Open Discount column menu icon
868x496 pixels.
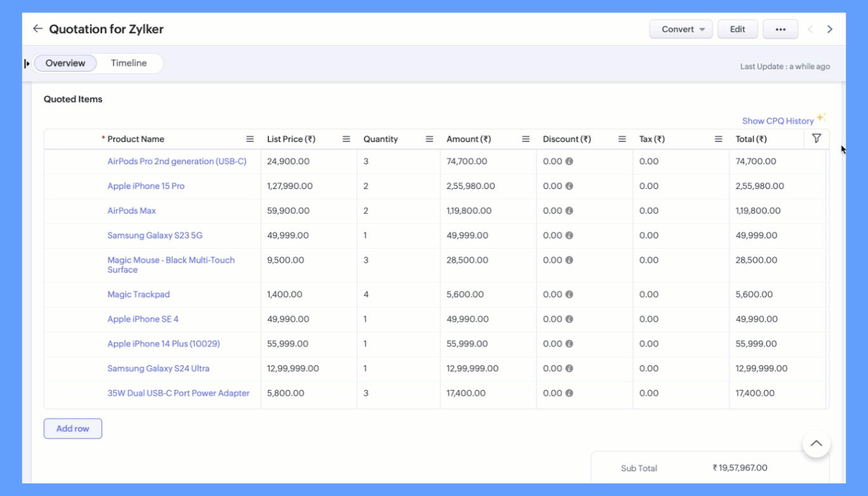pyautogui.click(x=622, y=139)
